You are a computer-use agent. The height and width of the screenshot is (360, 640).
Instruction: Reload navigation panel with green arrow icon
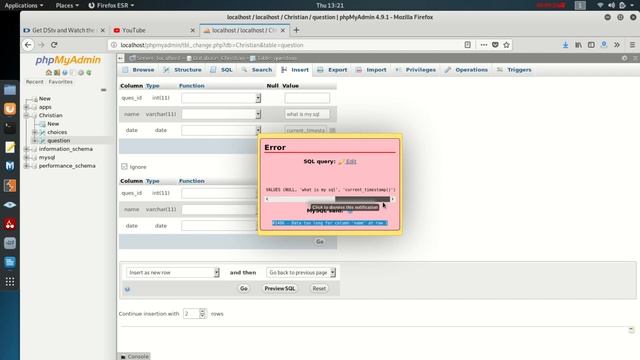(89, 73)
